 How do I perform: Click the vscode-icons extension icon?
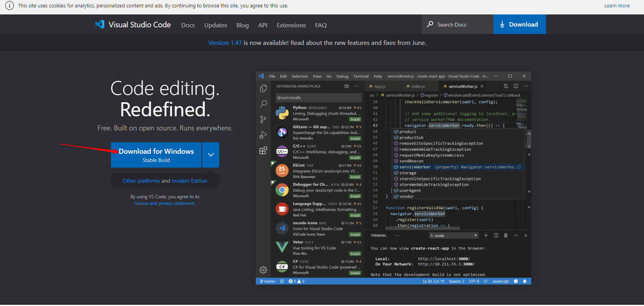coord(282,228)
